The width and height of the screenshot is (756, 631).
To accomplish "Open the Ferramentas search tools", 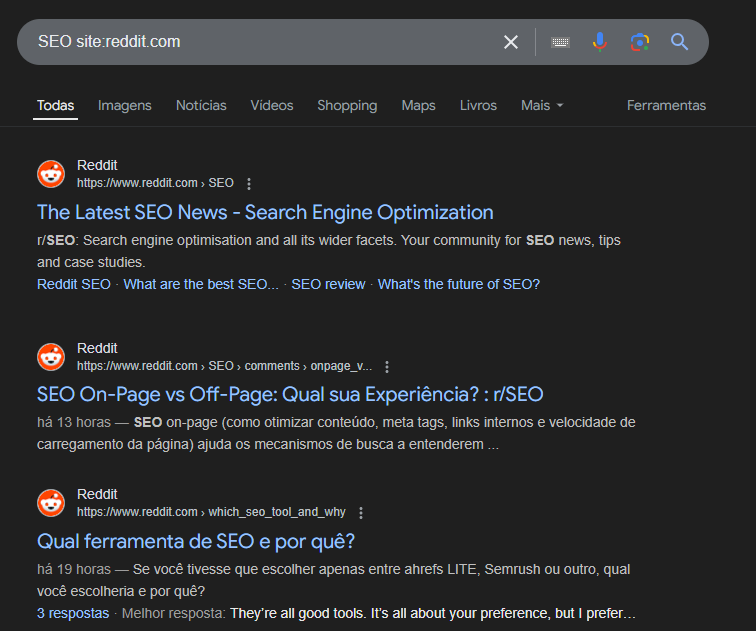I will [666, 106].
